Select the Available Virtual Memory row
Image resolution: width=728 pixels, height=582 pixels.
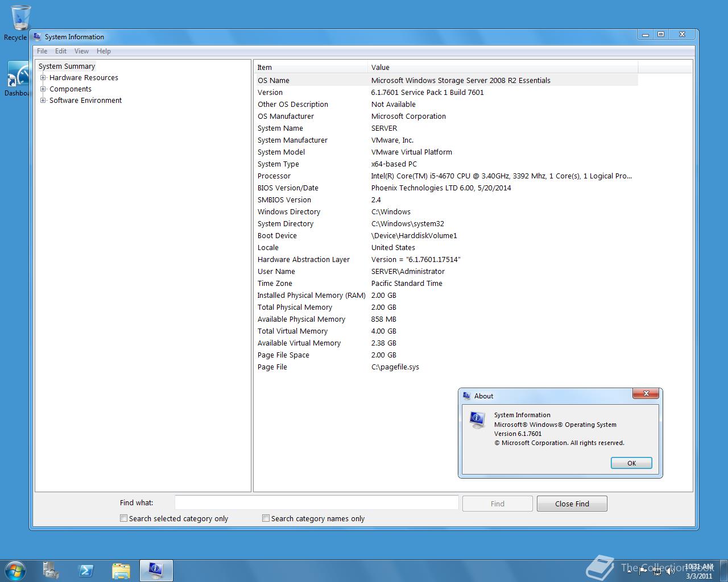click(446, 343)
